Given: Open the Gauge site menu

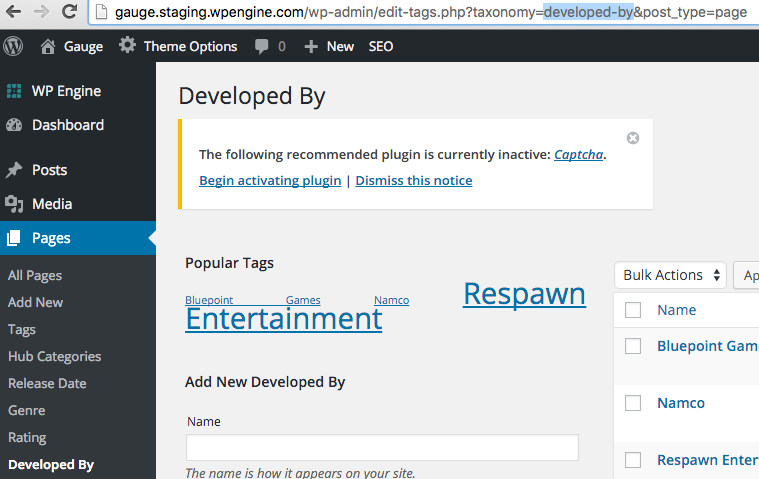Looking at the screenshot, I should (83, 46).
